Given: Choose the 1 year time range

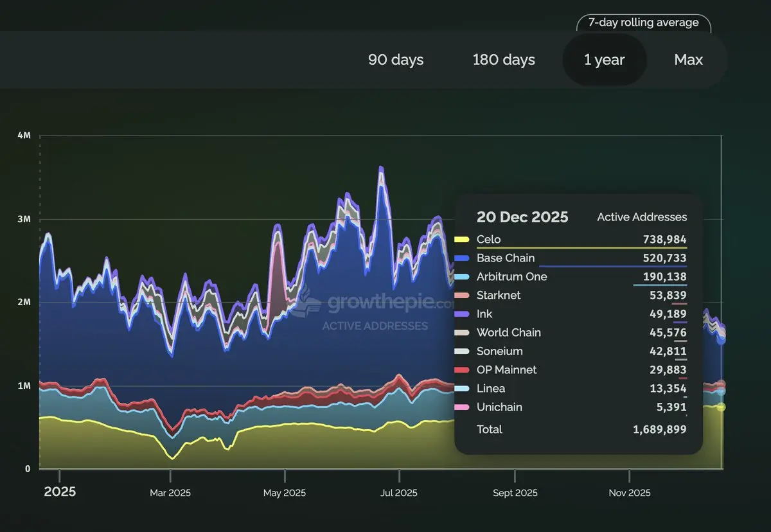Looking at the screenshot, I should click(x=604, y=60).
